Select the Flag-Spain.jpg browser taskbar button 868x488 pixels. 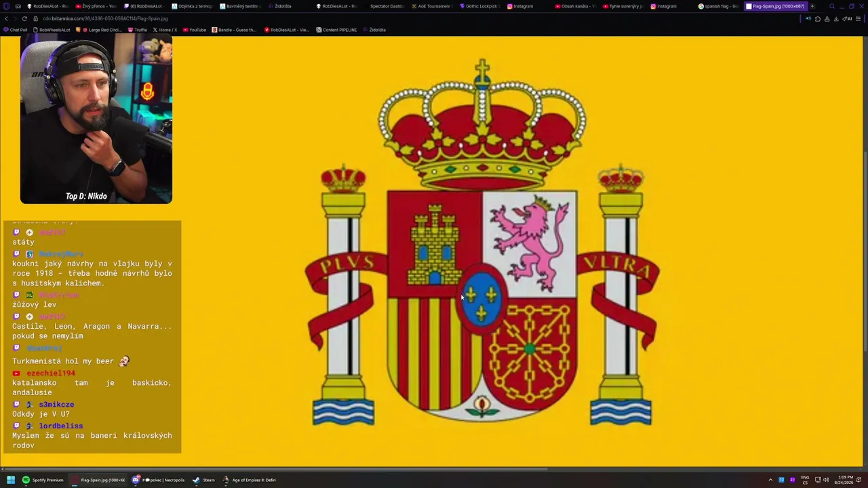(98, 480)
